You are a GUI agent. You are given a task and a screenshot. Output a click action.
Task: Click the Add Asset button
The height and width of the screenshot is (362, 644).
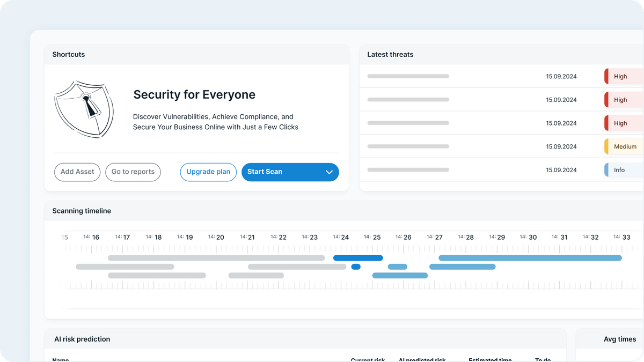77,172
